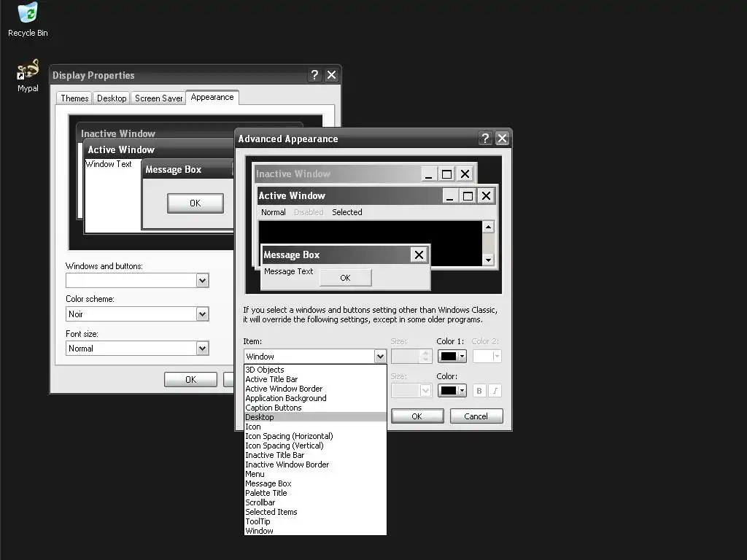Click Cancel in Advanced Appearance dialog
This screenshot has height=560, width=747.
coord(476,416)
